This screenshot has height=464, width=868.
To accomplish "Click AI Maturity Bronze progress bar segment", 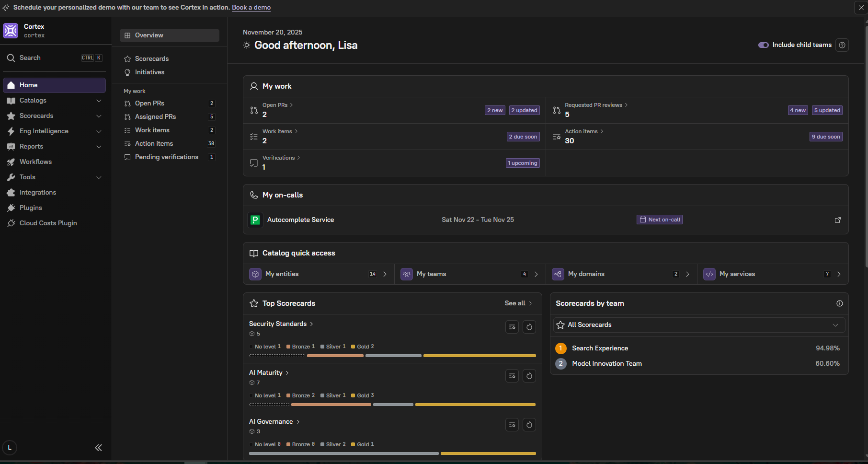I will [x=331, y=405].
